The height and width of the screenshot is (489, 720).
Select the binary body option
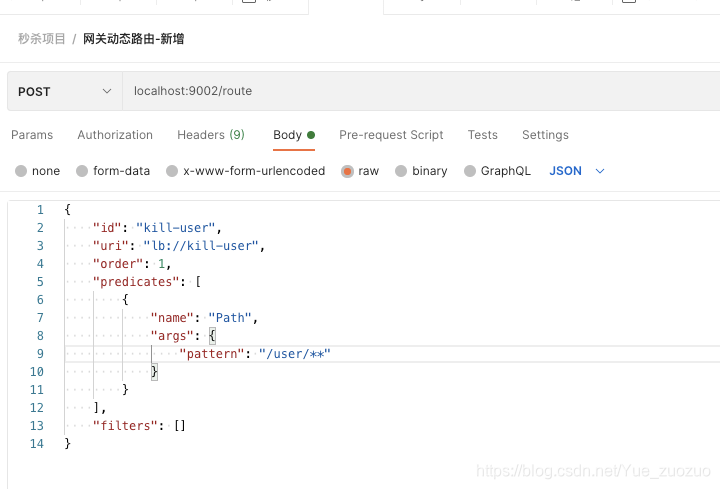click(401, 171)
